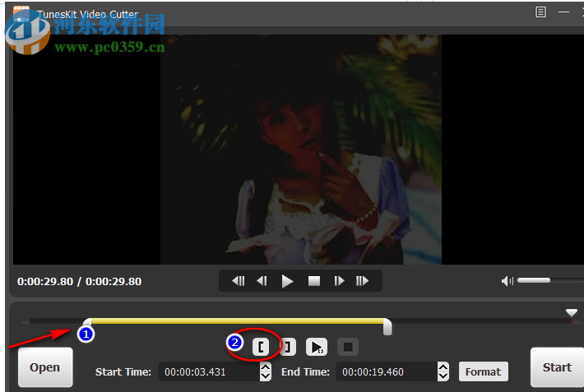Viewport: 584px width, 392px height.
Task: Preview the selected segment
Action: click(x=317, y=347)
